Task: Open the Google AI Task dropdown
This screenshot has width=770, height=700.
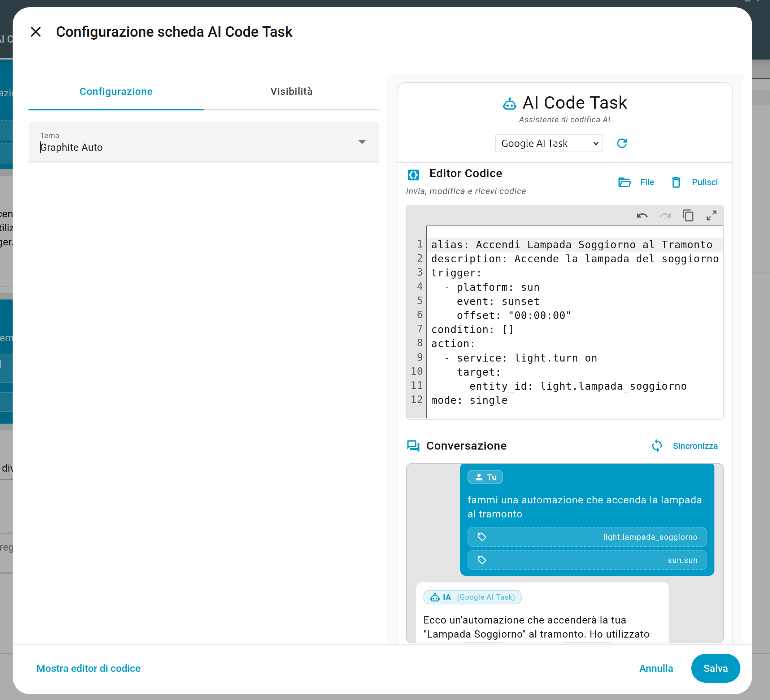Action: (548, 143)
